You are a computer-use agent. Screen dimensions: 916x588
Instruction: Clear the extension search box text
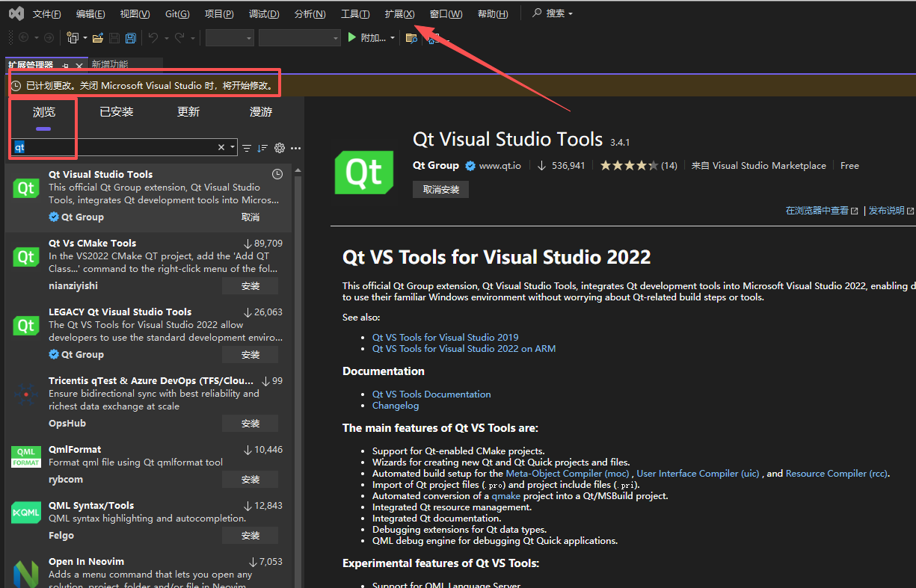221,147
